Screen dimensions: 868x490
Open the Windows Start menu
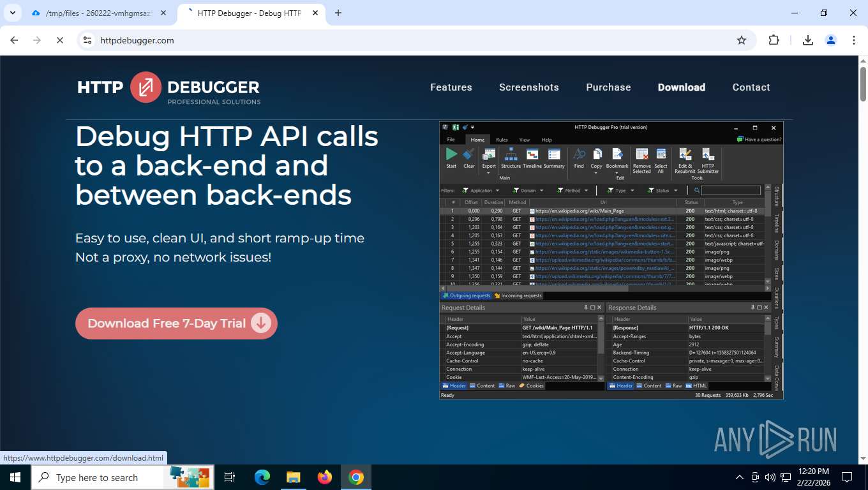pyautogui.click(x=15, y=477)
